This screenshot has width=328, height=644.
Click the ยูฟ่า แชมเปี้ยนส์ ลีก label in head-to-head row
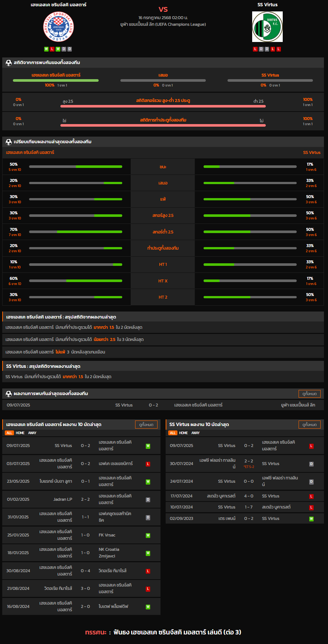[x=298, y=405]
